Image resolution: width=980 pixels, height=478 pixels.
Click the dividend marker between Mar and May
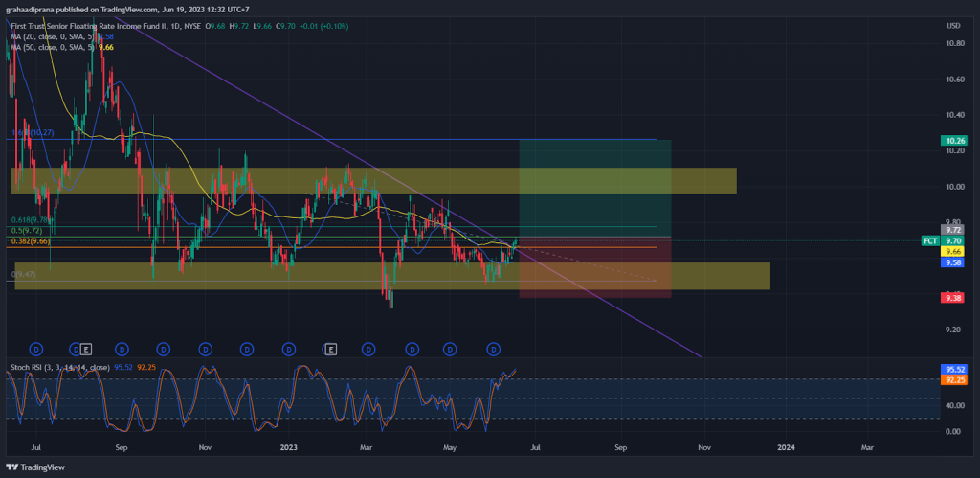pyautogui.click(x=412, y=349)
